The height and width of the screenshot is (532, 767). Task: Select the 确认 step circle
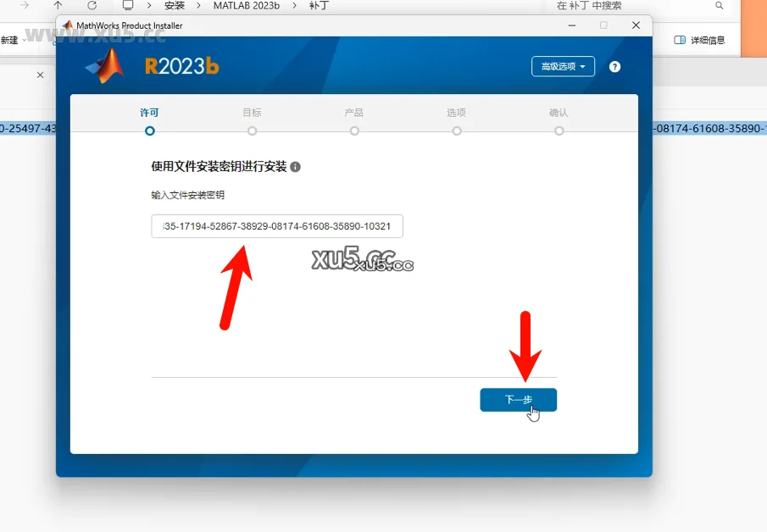(x=559, y=131)
